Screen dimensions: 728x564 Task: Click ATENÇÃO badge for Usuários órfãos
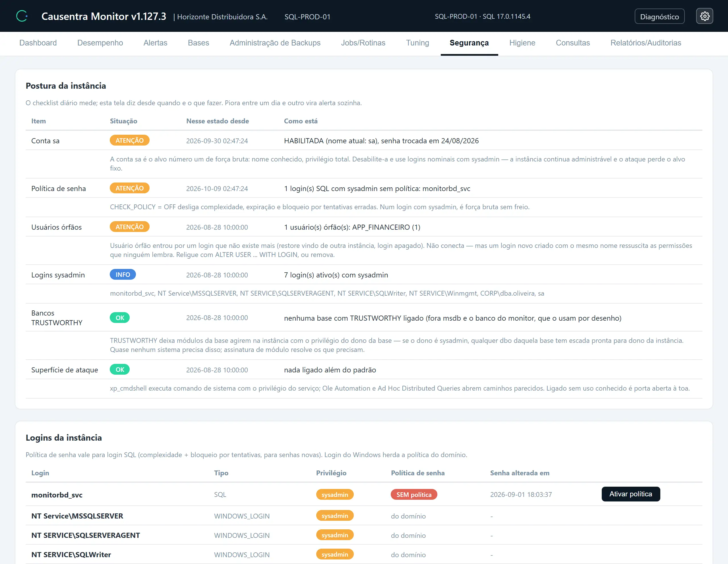(x=129, y=227)
